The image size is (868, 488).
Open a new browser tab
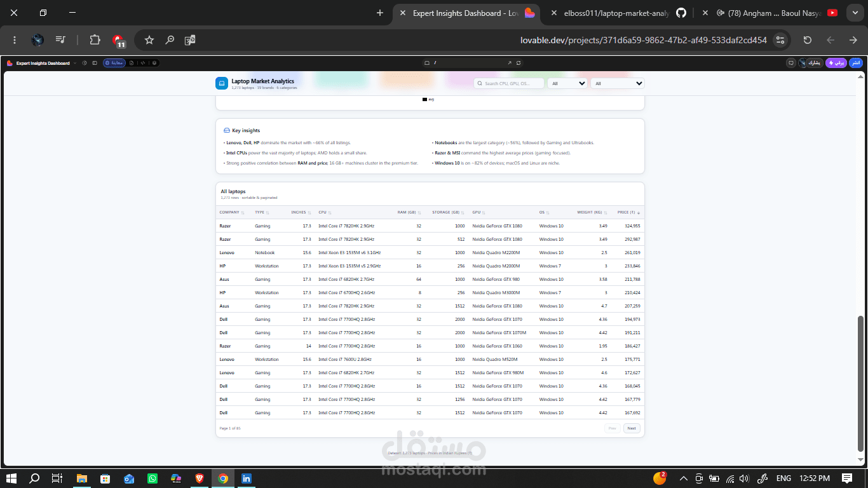pyautogui.click(x=380, y=13)
